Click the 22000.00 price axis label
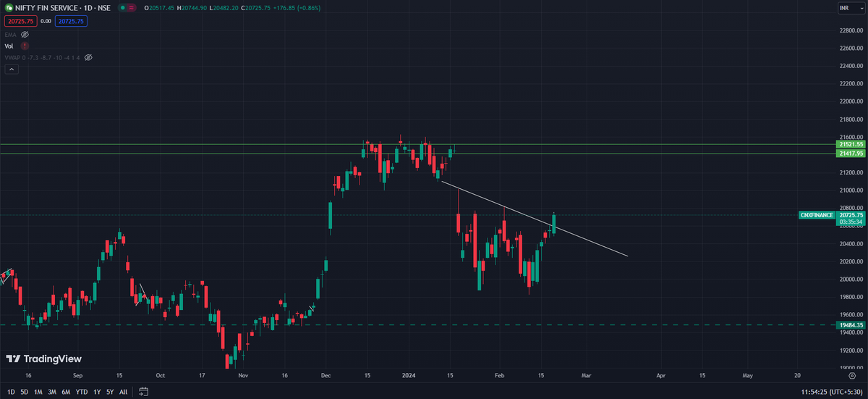868x399 pixels. [851, 101]
